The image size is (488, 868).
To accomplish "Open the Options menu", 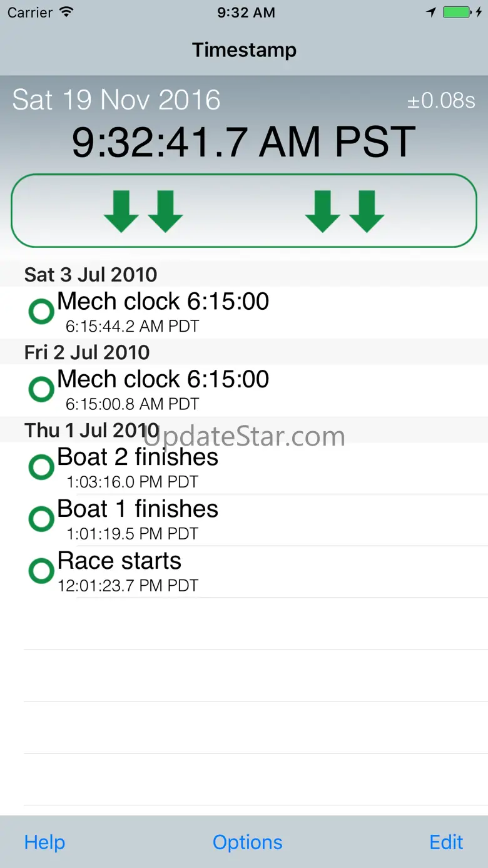I will pyautogui.click(x=247, y=842).
